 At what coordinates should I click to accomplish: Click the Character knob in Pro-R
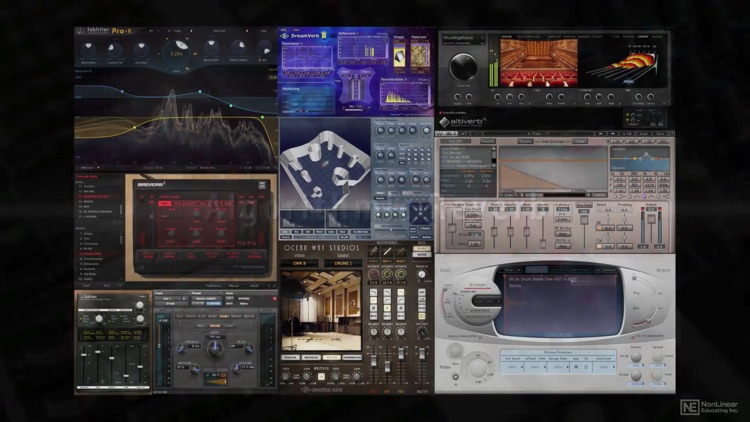115,49
